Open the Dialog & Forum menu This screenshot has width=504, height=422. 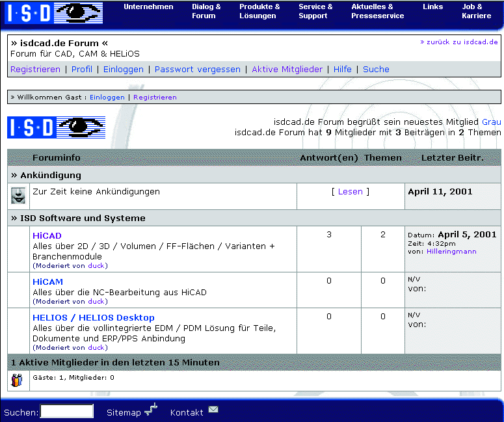tap(206, 11)
